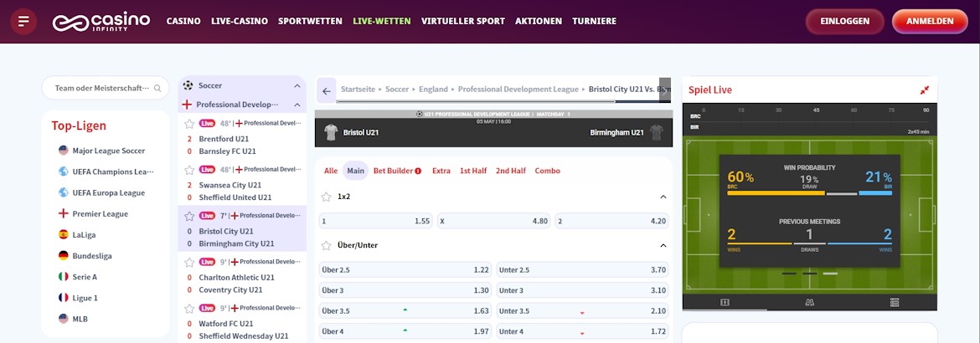Click the Bundesliga Germany flag icon
The height and width of the screenshot is (343, 980).
tap(63, 255)
